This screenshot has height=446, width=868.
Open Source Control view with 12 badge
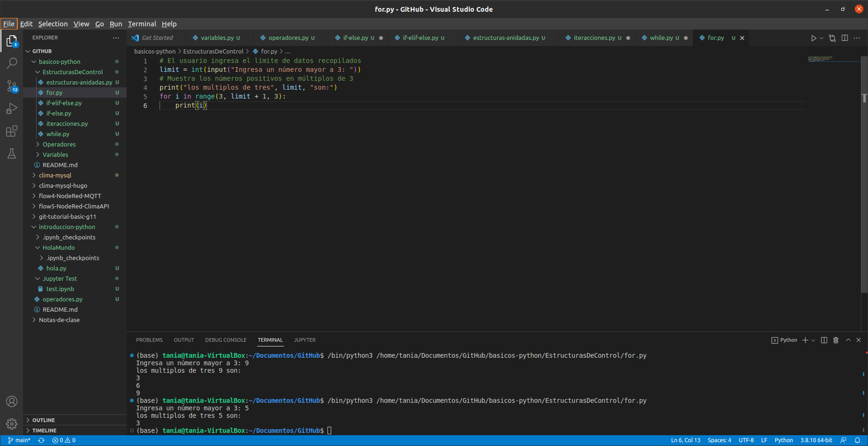[x=12, y=86]
